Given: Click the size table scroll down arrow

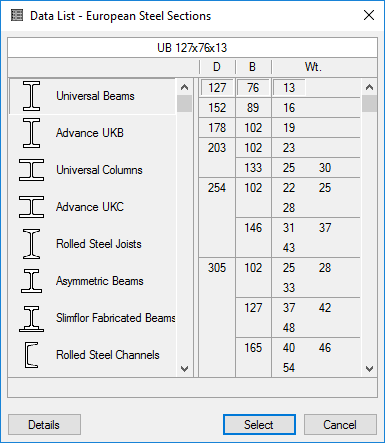Looking at the screenshot, I should [x=369, y=369].
